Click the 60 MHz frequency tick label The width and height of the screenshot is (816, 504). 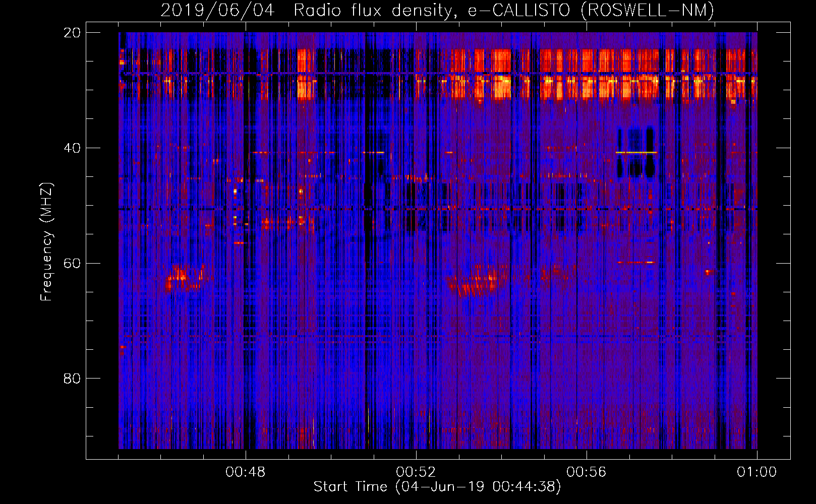pyautogui.click(x=72, y=264)
